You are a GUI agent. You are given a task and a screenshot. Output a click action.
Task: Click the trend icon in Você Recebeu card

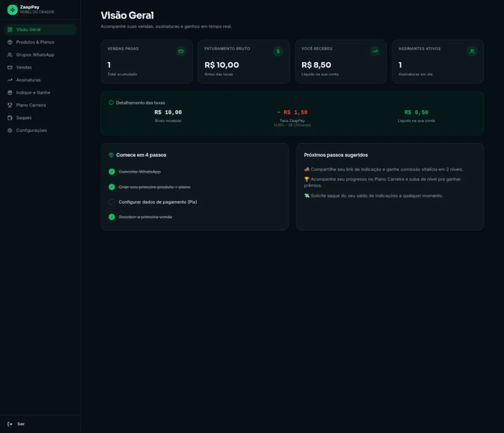click(375, 51)
